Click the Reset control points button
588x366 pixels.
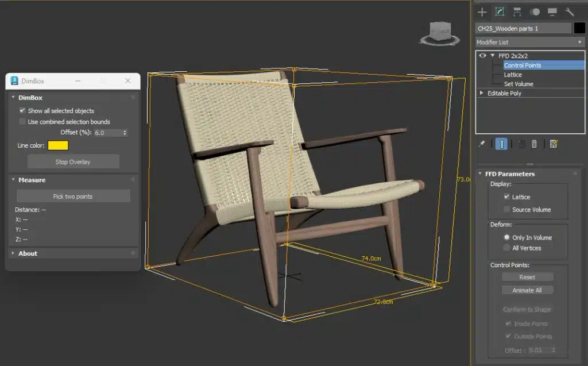click(527, 277)
